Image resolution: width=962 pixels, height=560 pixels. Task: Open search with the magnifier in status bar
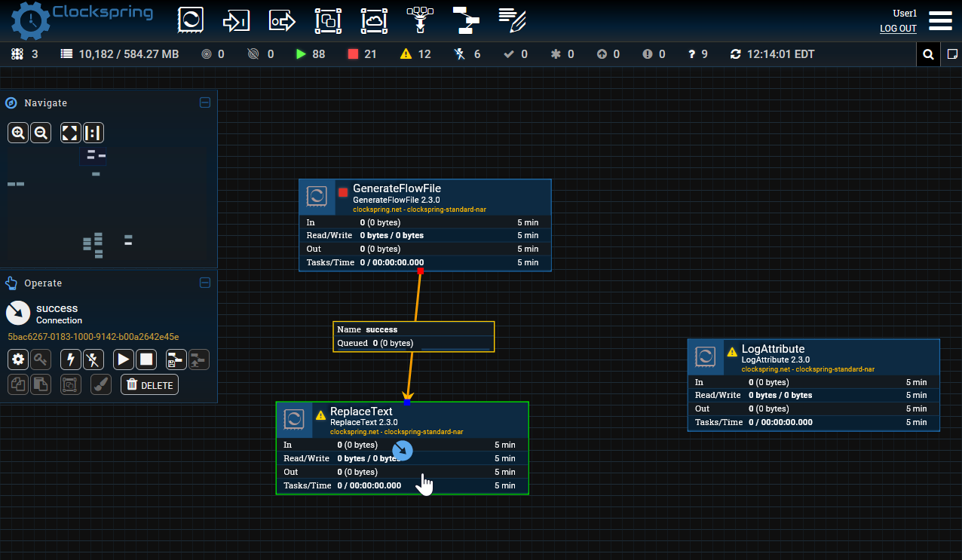point(928,54)
